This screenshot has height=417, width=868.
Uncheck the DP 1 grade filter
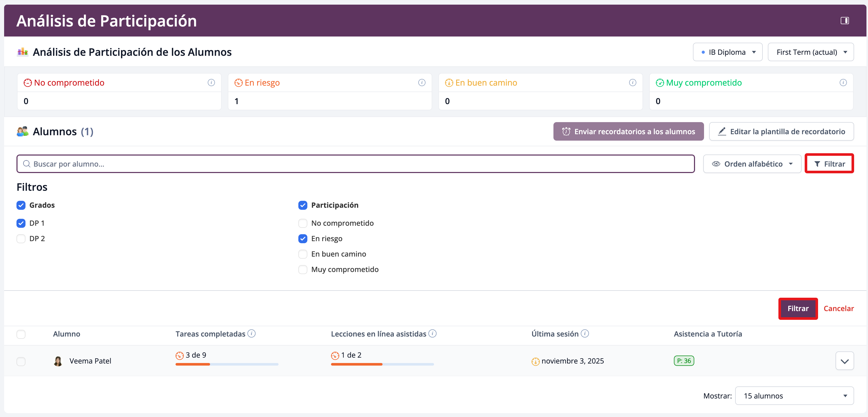click(21, 223)
